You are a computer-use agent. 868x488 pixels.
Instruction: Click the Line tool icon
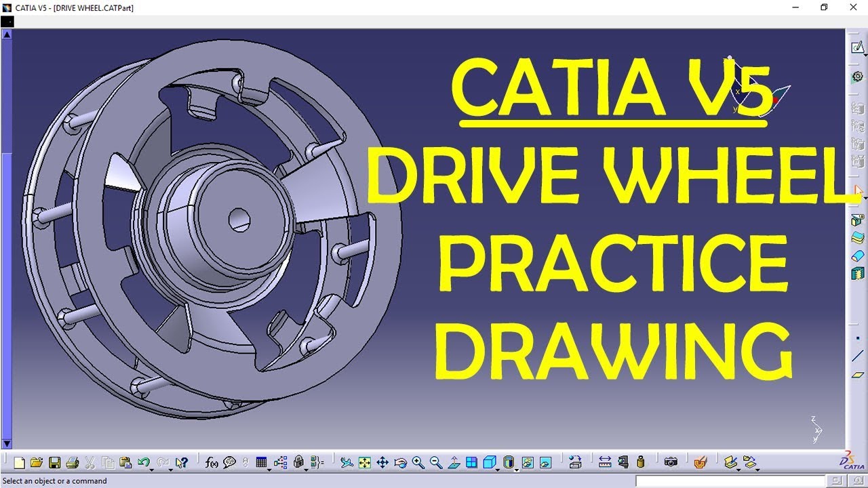pos(858,356)
